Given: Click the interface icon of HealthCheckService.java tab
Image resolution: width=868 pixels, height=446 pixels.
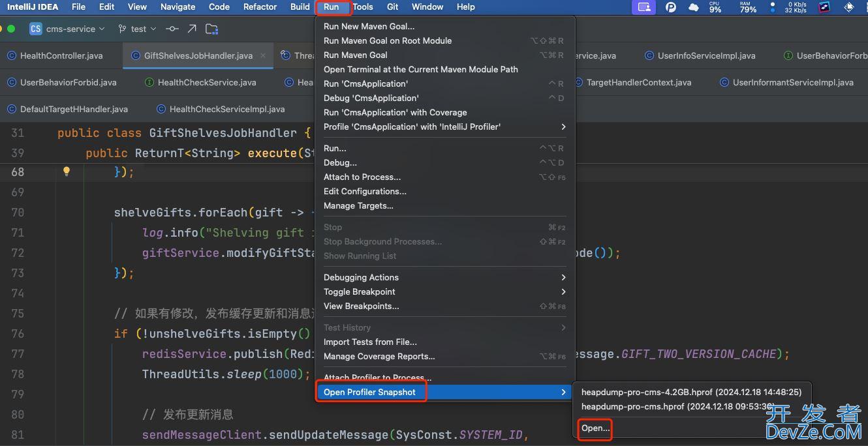Looking at the screenshot, I should coord(149,82).
